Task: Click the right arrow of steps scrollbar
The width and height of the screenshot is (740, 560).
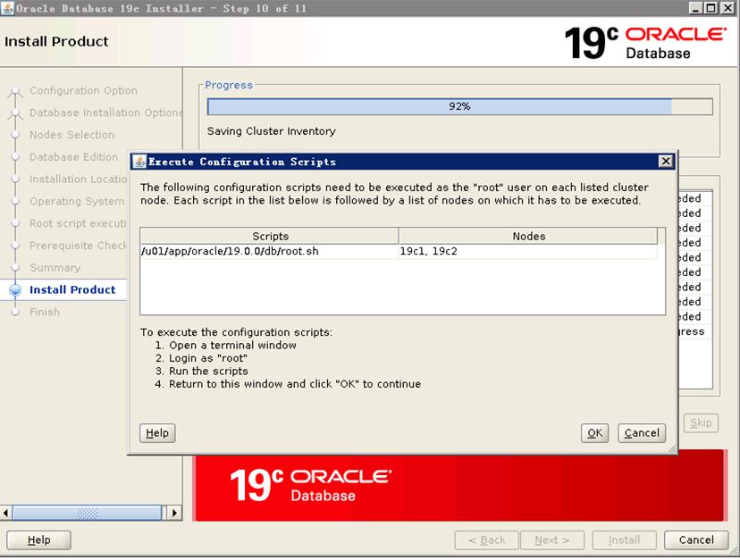Action: point(174,513)
